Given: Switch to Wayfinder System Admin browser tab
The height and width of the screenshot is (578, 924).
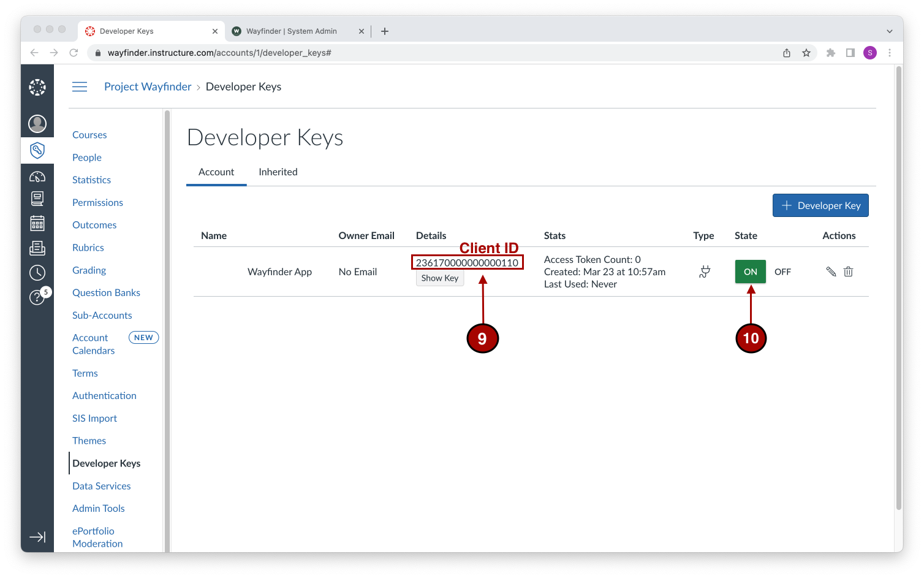Looking at the screenshot, I should [x=298, y=31].
